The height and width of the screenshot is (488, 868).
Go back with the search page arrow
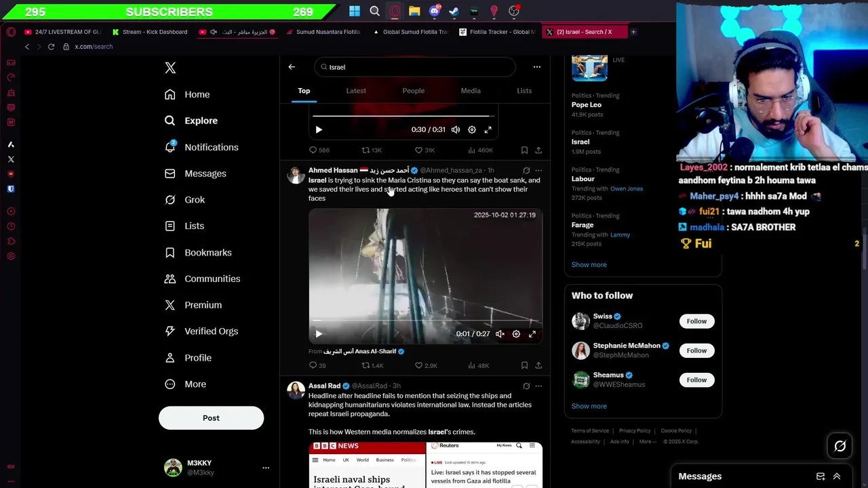(x=292, y=67)
